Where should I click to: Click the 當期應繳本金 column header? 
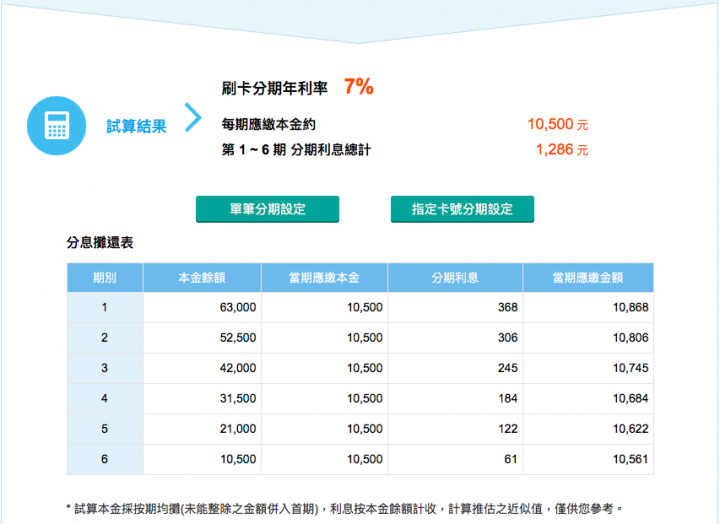(324, 277)
